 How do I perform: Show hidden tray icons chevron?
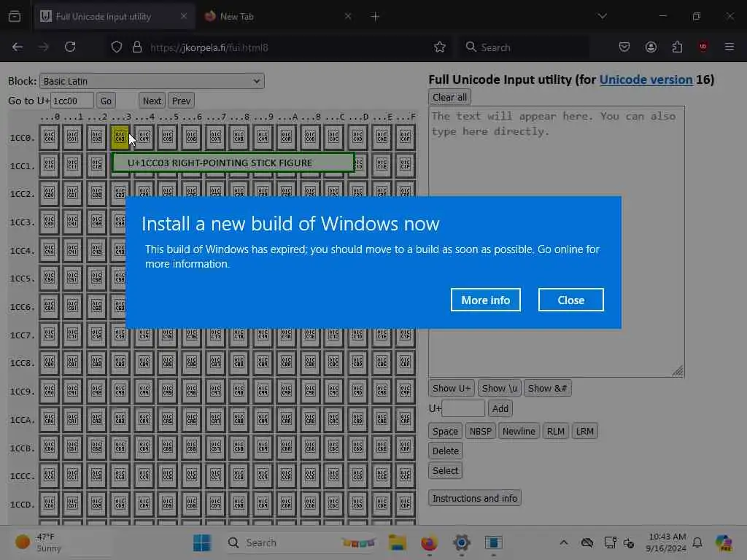(x=564, y=542)
